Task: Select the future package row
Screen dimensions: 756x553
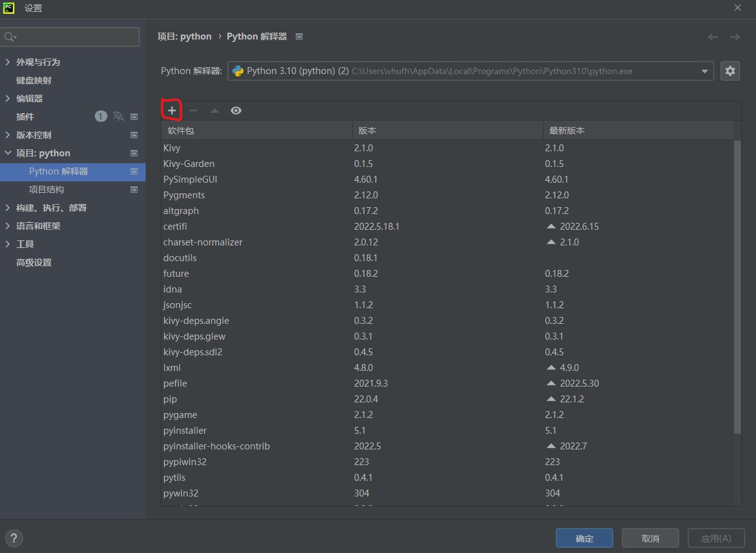Action: pos(447,274)
